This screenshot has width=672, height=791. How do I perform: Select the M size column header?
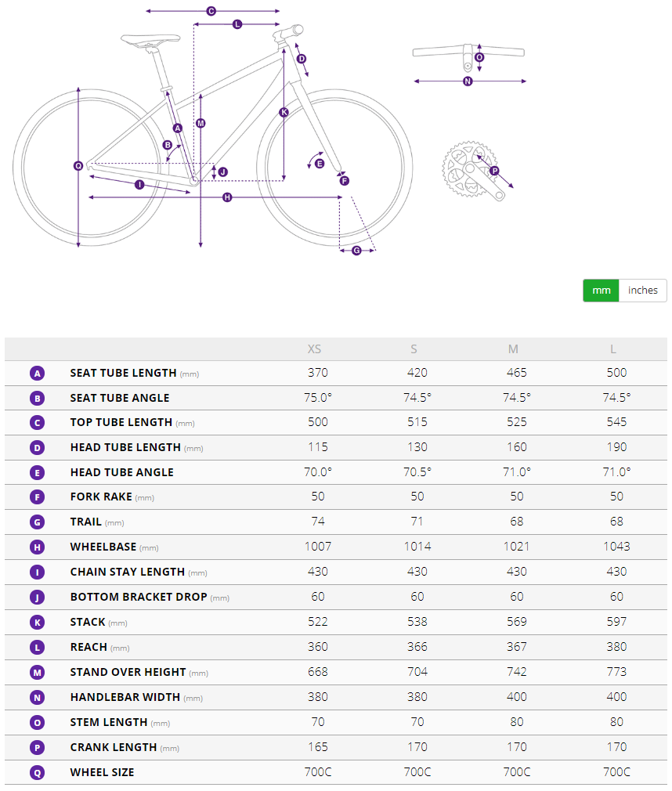(514, 349)
